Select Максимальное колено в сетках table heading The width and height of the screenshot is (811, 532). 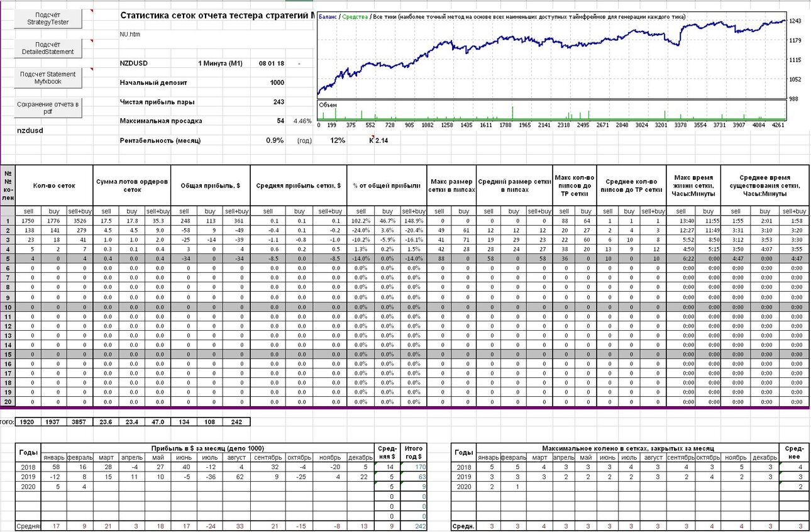tap(627, 448)
